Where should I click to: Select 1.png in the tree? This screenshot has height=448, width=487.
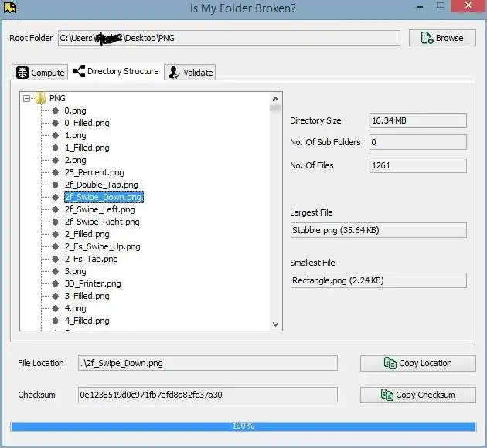click(75, 136)
